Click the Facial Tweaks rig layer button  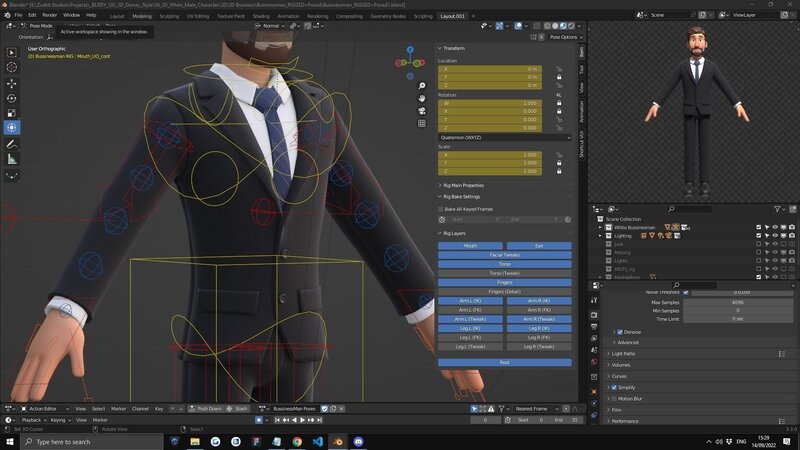(504, 254)
